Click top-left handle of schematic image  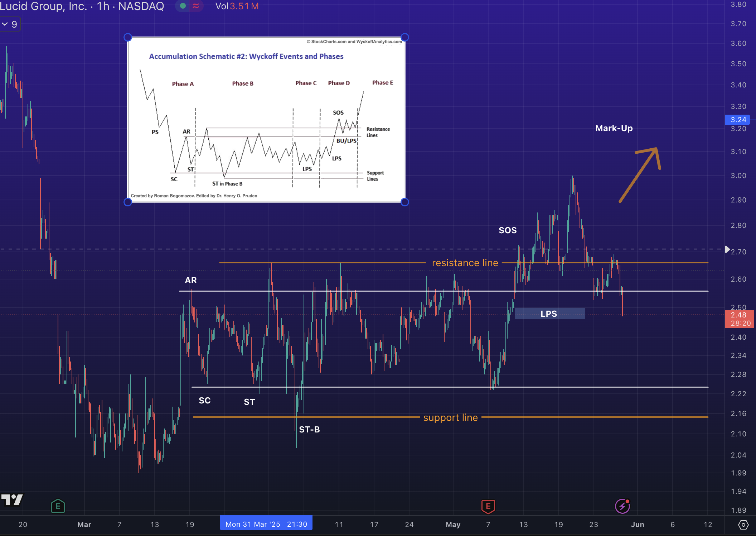(128, 37)
